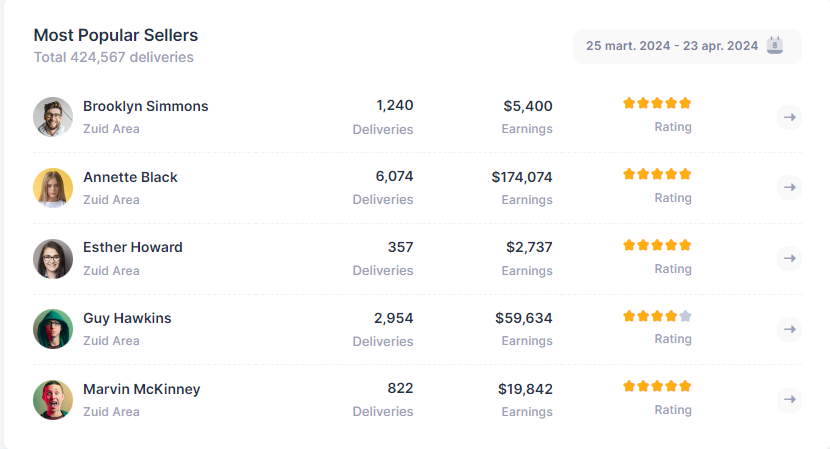Screen dimensions: 830x449
Task: Click Guy Hawkins' four-star rating
Action: coord(657,316)
